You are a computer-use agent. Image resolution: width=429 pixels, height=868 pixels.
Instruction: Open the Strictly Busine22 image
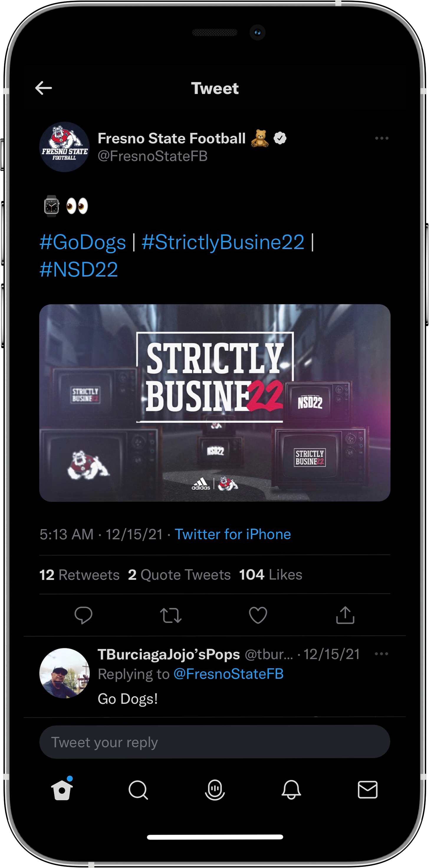pyautogui.click(x=215, y=403)
